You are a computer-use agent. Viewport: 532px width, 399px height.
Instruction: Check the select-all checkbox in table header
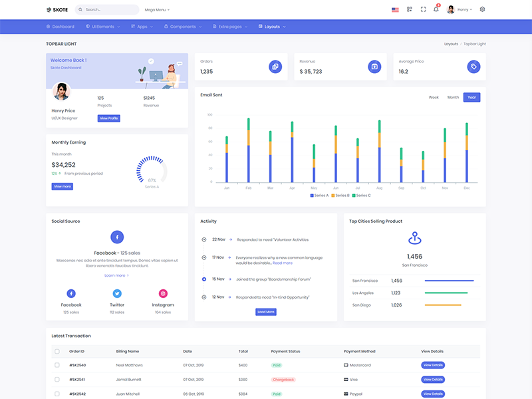tap(57, 351)
